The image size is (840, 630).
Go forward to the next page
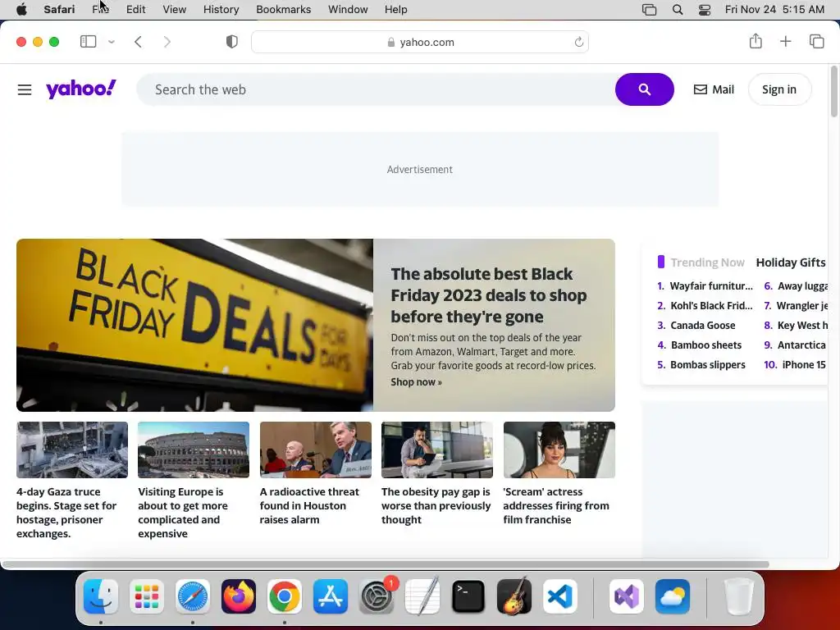pyautogui.click(x=167, y=42)
